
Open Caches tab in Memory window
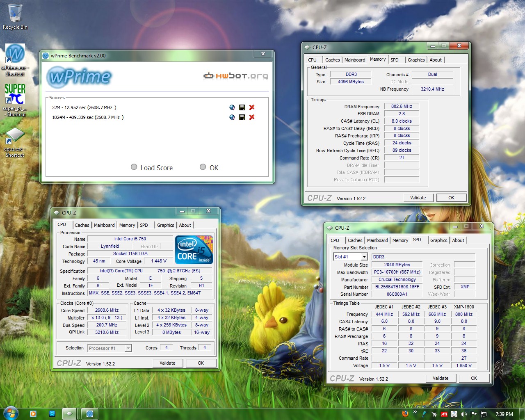pos(333,60)
